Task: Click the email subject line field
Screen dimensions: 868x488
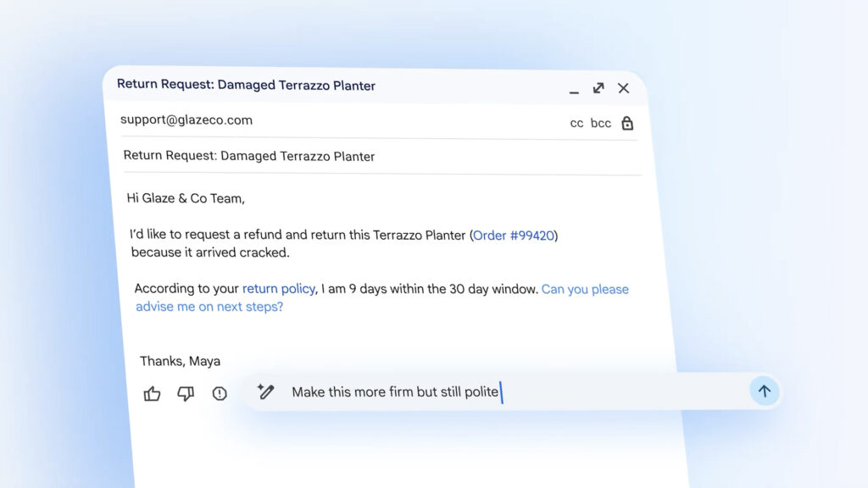Action: (x=249, y=156)
